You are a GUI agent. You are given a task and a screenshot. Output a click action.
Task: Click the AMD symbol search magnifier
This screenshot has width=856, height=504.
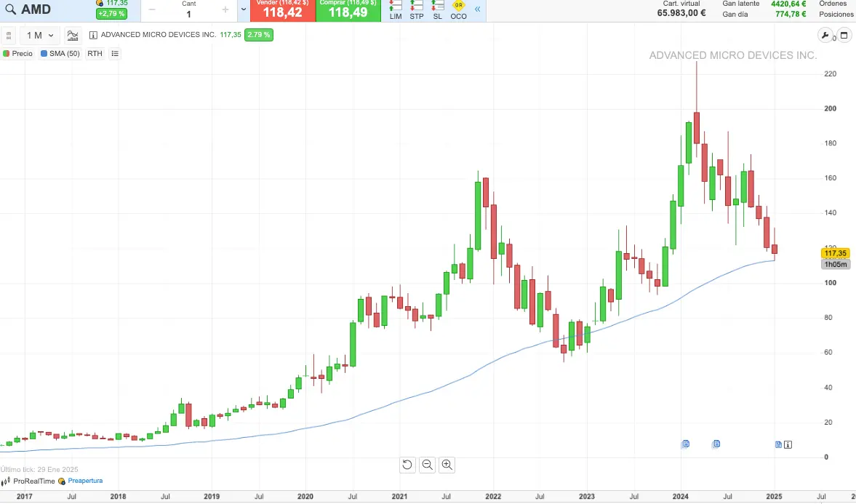point(10,10)
